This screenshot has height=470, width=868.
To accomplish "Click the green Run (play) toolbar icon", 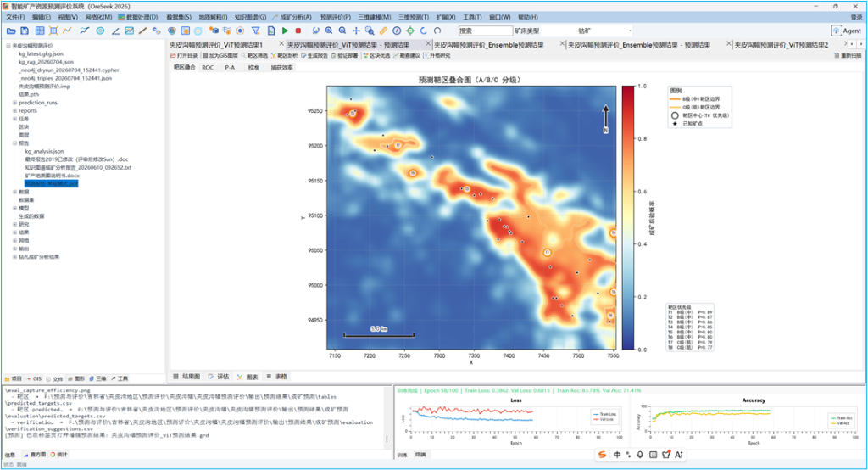I will coord(285,31).
